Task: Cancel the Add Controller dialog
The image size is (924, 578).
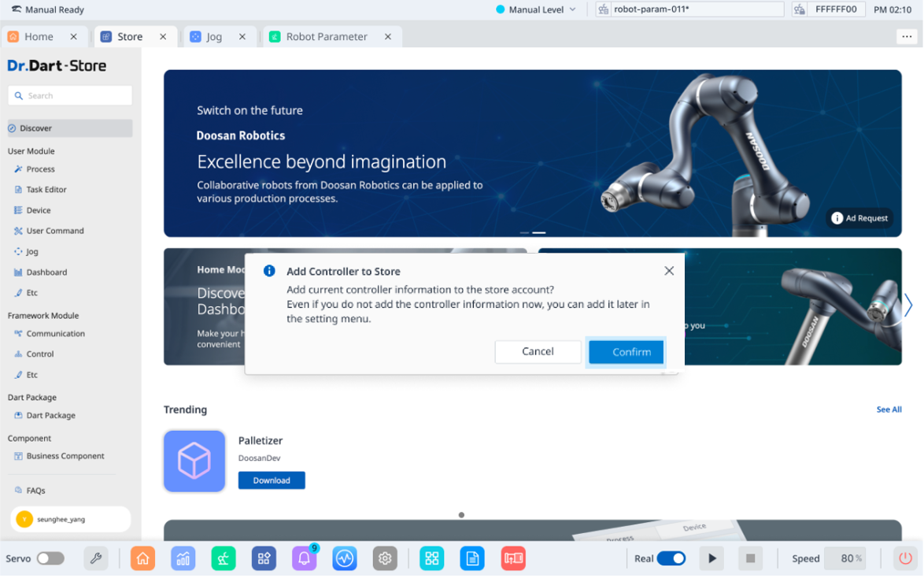Action: point(538,351)
